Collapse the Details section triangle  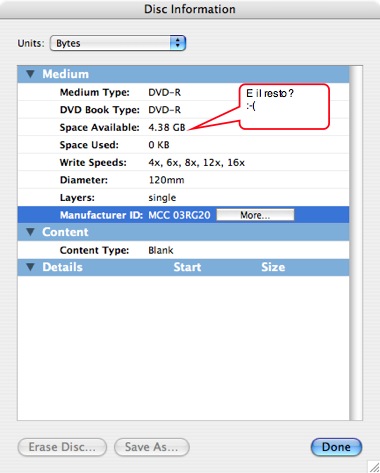[x=30, y=267]
